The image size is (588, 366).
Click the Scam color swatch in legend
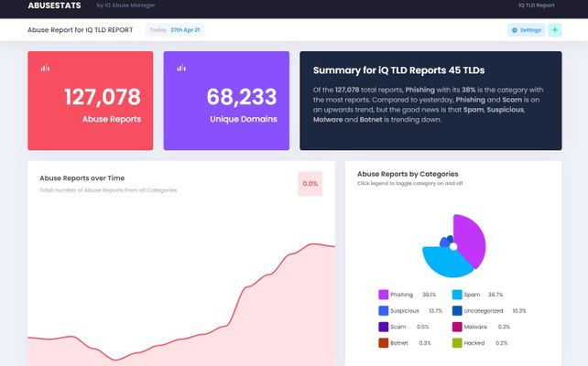[x=384, y=327]
